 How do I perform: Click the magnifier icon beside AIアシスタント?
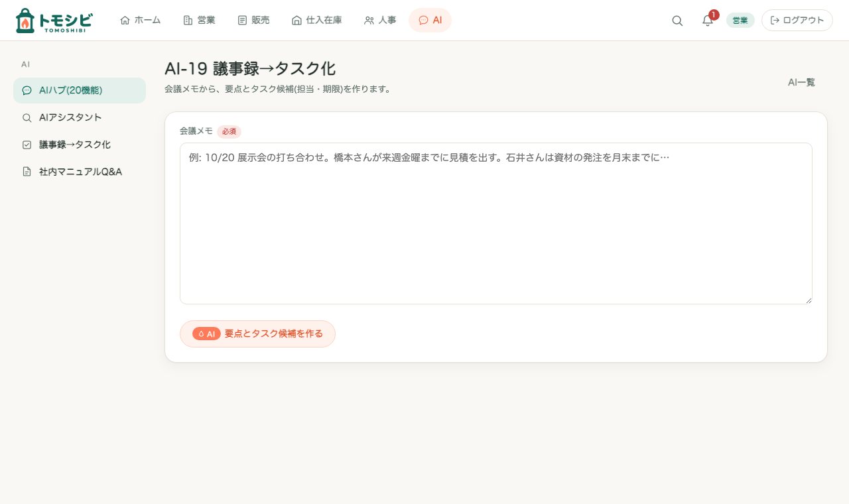point(27,117)
